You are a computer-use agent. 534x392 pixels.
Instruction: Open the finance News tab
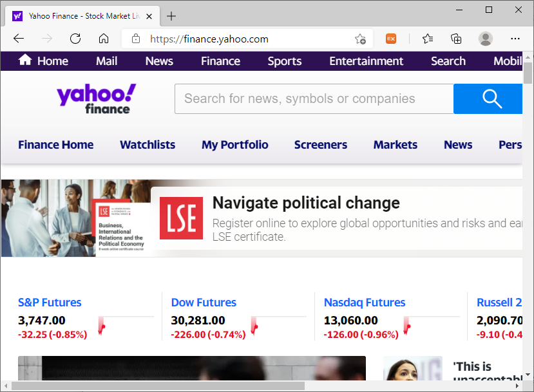[x=458, y=145]
